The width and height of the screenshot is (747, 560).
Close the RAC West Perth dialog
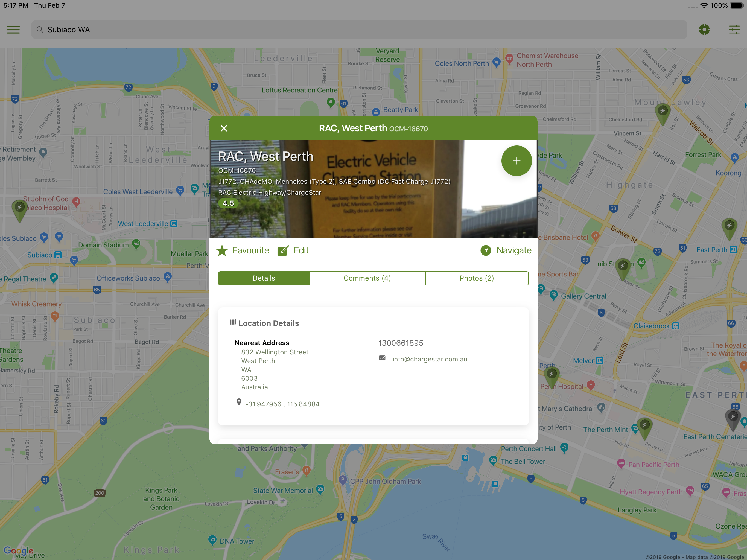(x=224, y=128)
